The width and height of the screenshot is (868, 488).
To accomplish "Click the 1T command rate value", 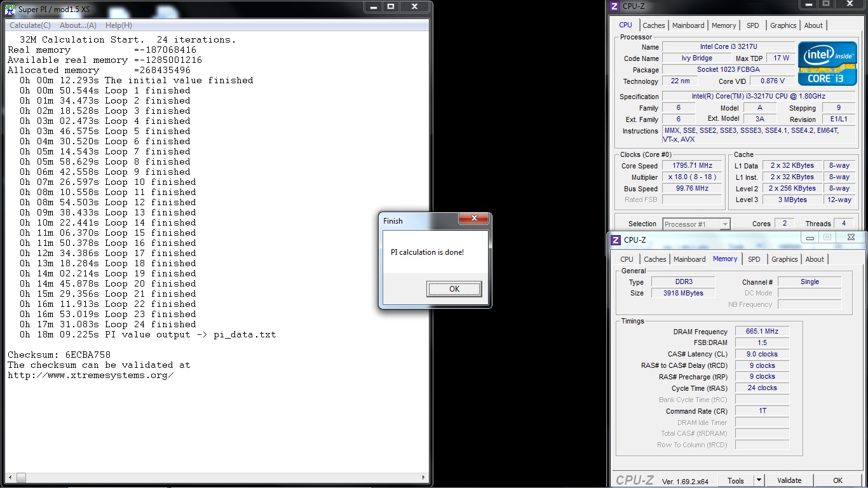I will click(762, 410).
